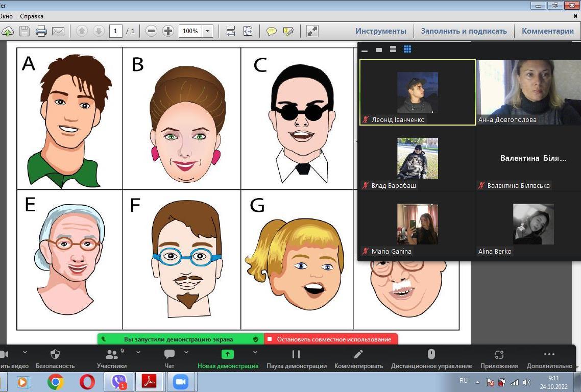Expand the arrow next to Чат
The width and height of the screenshot is (581, 392).
click(186, 352)
